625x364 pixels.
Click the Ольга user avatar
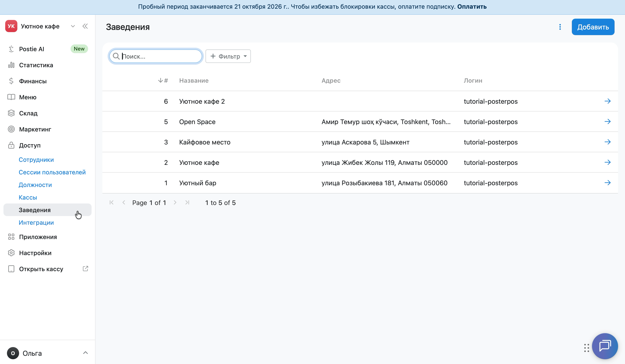coord(13,353)
